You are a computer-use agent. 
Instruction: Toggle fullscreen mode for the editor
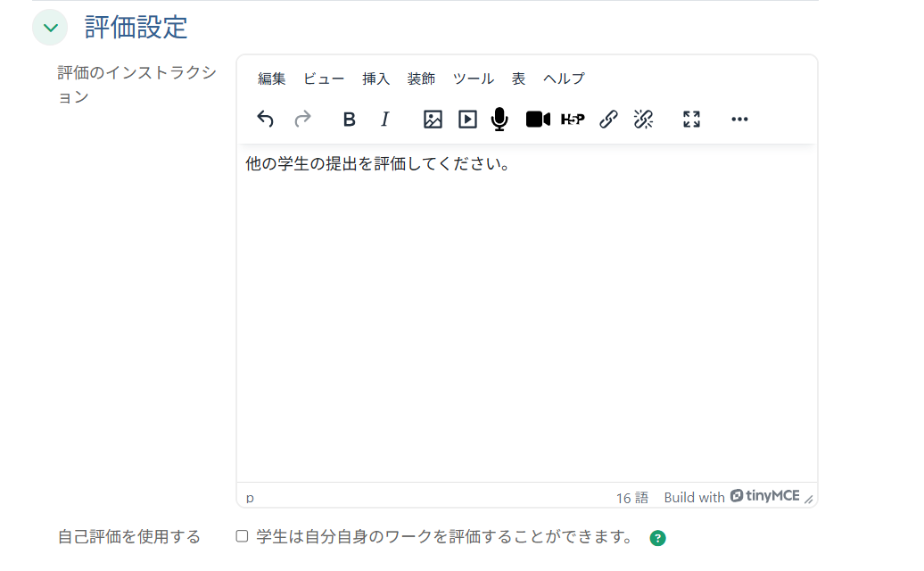point(691,119)
